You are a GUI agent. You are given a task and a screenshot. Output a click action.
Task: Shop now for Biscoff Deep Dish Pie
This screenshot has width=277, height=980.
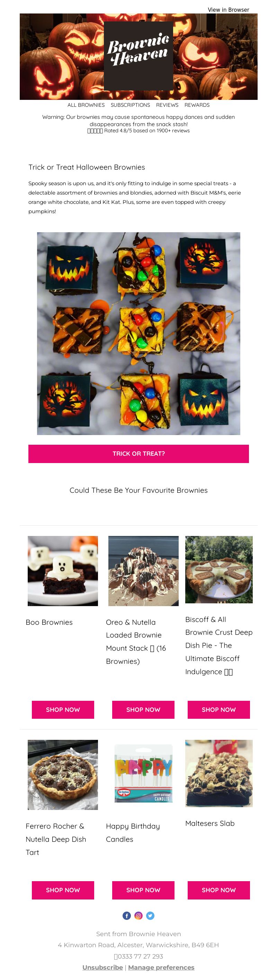coord(219,709)
